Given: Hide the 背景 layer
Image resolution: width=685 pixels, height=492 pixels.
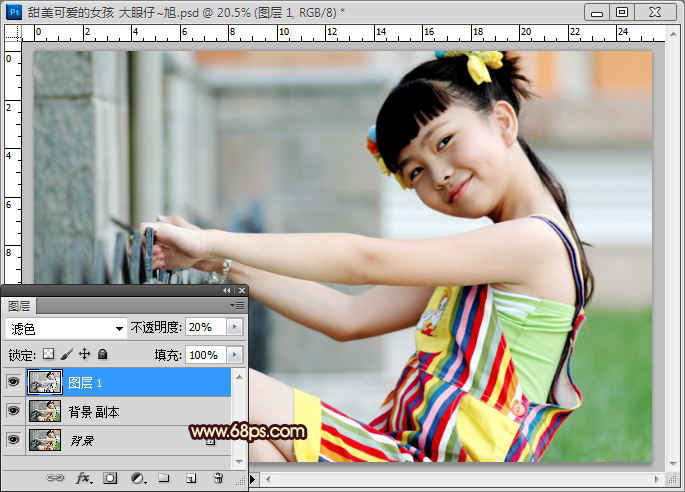Looking at the screenshot, I should click(12, 439).
